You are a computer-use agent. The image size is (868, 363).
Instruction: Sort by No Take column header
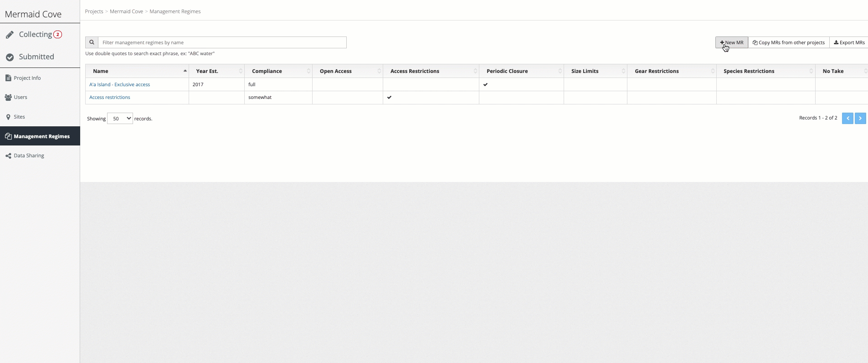click(842, 71)
